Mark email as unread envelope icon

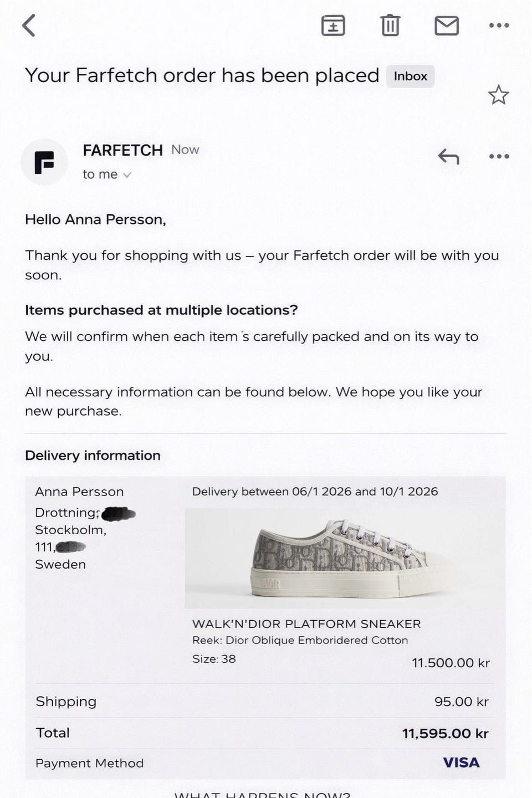coord(446,25)
